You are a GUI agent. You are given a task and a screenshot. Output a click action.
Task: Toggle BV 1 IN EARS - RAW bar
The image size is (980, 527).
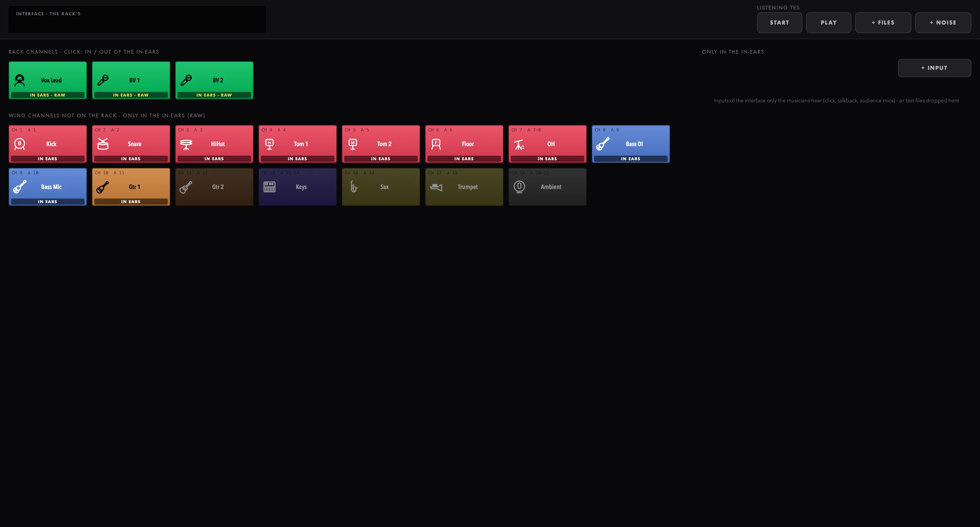pyautogui.click(x=131, y=95)
